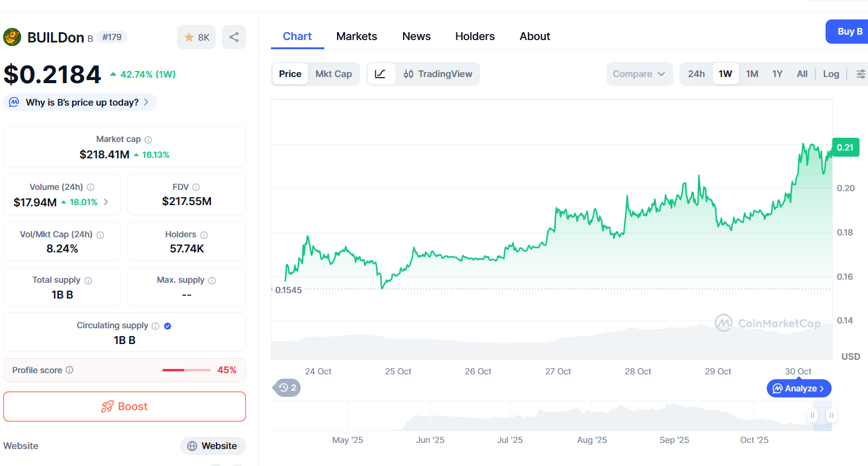
Task: Click Market cap info icon
Action: pyautogui.click(x=149, y=140)
